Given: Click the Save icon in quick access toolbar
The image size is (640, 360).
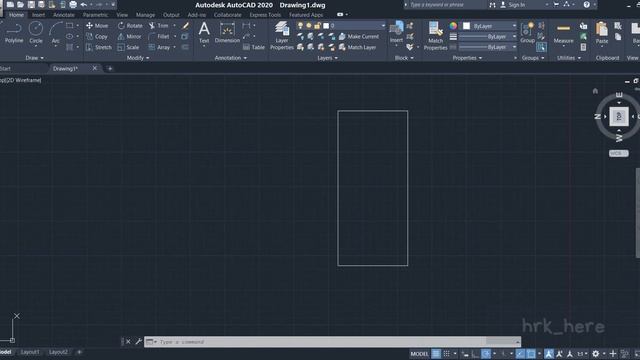Looking at the screenshot, I should point(31,5).
